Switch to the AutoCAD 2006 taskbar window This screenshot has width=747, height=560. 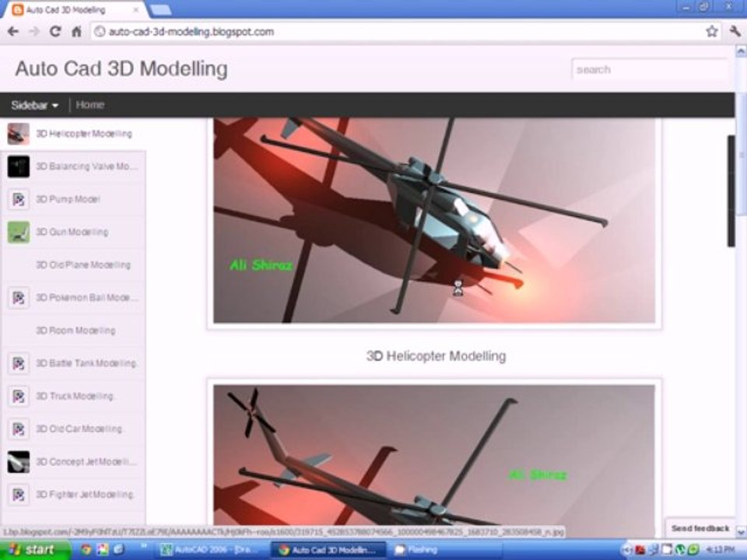[210, 551]
